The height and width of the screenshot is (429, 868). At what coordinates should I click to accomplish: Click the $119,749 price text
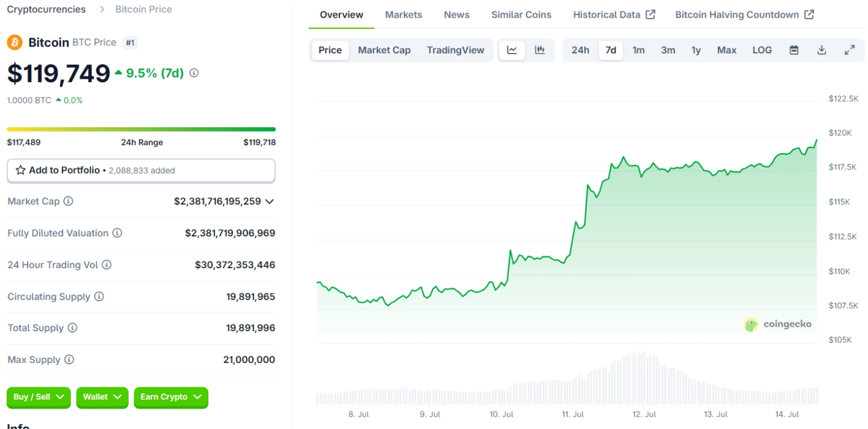pyautogui.click(x=59, y=73)
